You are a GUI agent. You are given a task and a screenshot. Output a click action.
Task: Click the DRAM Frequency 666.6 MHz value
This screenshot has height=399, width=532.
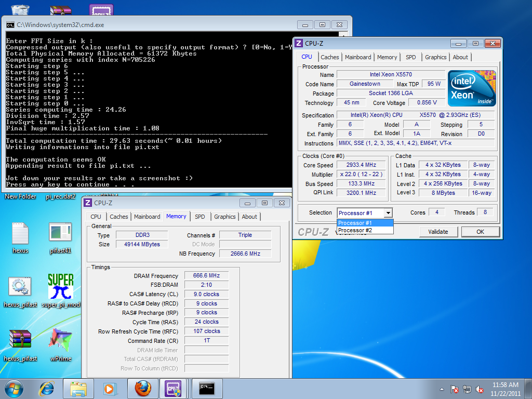[x=206, y=275]
